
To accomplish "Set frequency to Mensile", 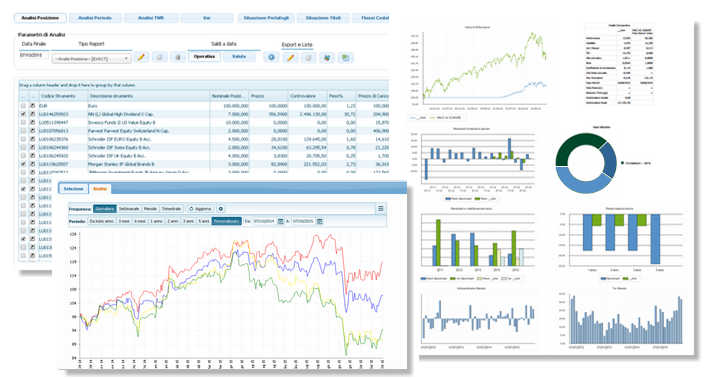I will 150,209.
